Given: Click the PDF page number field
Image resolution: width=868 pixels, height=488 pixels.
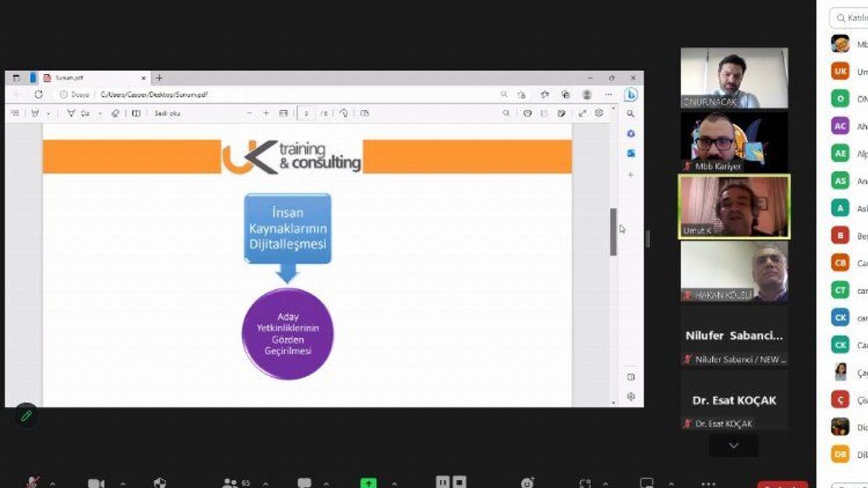Looking at the screenshot, I should (307, 113).
